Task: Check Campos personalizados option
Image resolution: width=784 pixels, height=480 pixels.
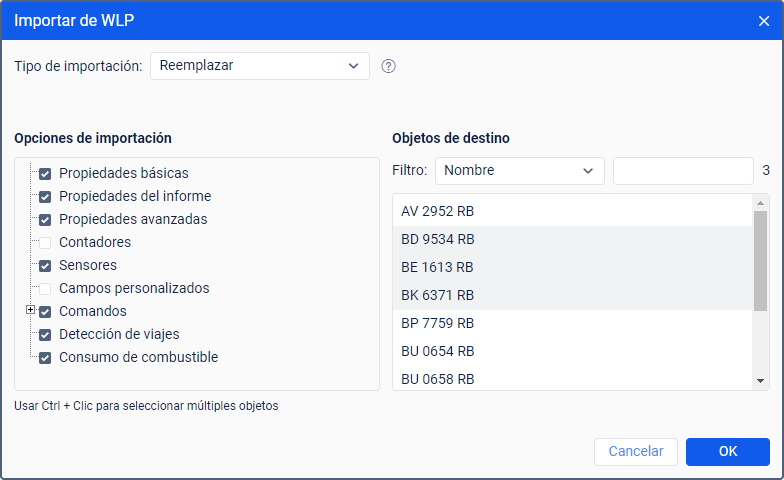Action: [x=45, y=288]
